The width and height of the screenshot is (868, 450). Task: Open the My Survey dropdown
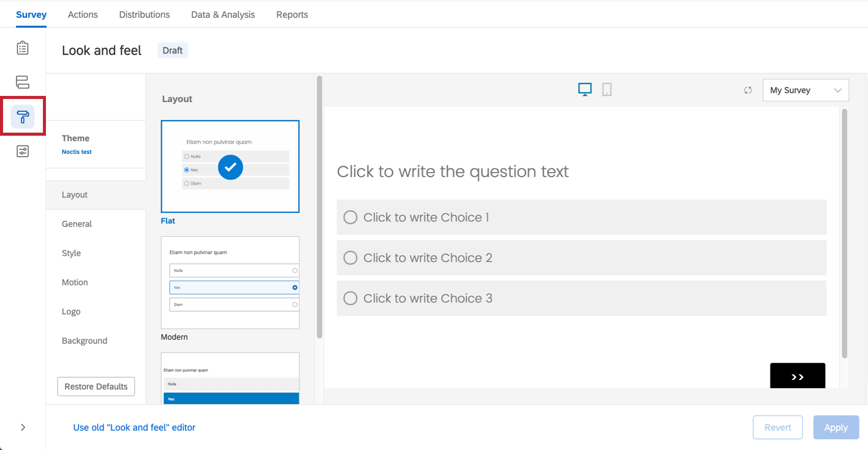pyautogui.click(x=805, y=90)
